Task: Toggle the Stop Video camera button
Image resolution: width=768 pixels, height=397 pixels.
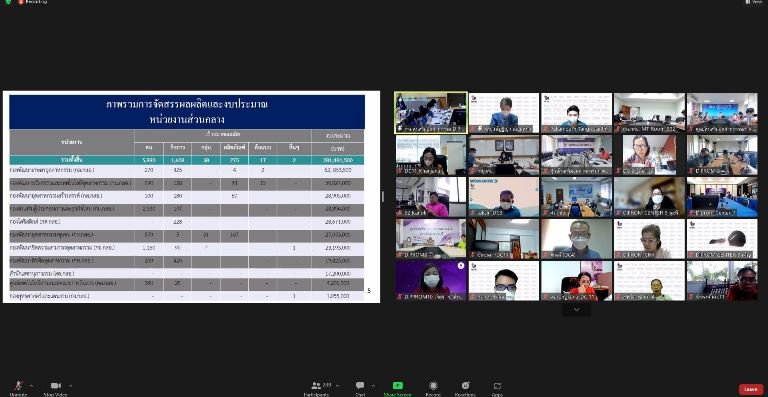Action: point(55,388)
